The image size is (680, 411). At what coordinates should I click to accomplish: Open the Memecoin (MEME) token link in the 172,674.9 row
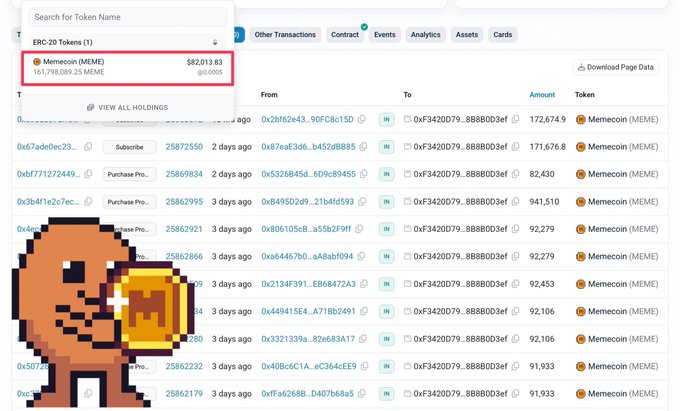point(623,119)
